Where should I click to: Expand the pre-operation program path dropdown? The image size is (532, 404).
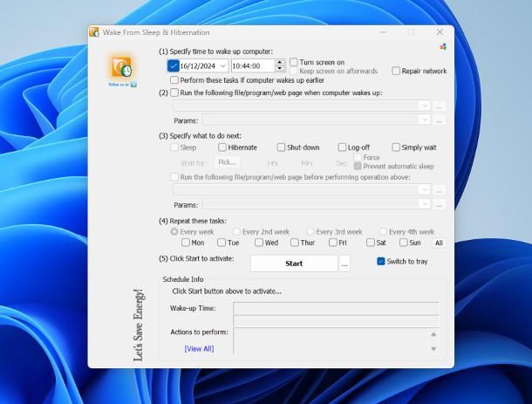[425, 189]
